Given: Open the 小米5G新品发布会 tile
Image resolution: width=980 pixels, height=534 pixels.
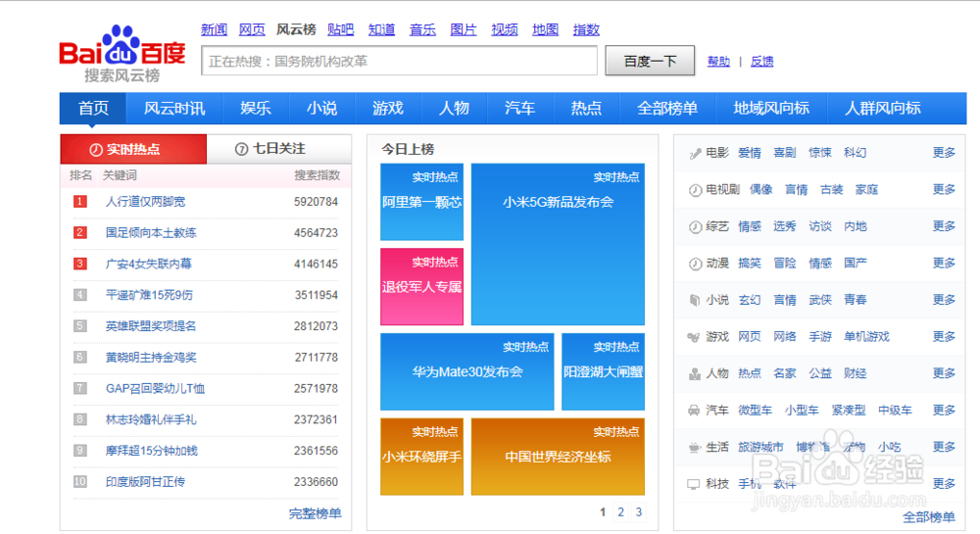Looking at the screenshot, I should point(558,244).
